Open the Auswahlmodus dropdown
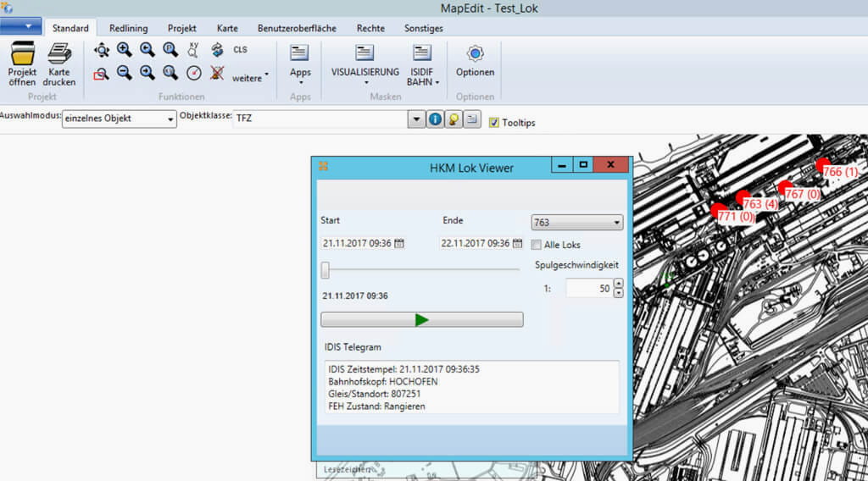Screen dimensions: 868x481 [x=170, y=119]
